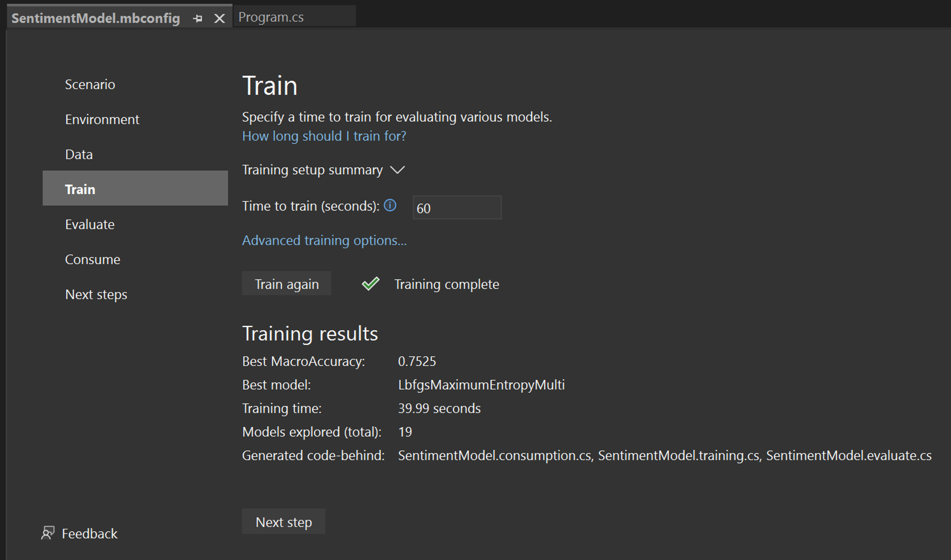Click the time to train info icon
Screen dimensions: 951x560
pos(390,205)
